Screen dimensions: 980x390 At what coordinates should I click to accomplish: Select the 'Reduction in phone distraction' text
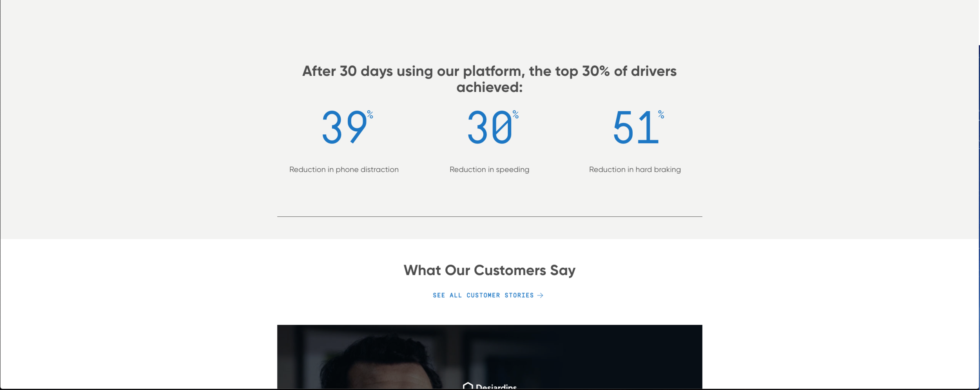coord(344,170)
